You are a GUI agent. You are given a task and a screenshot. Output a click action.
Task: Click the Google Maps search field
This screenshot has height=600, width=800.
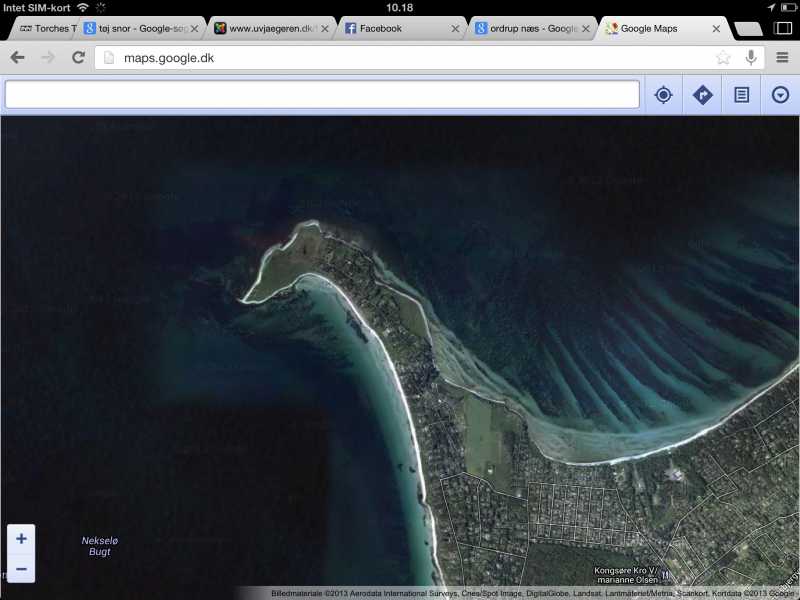click(x=322, y=95)
